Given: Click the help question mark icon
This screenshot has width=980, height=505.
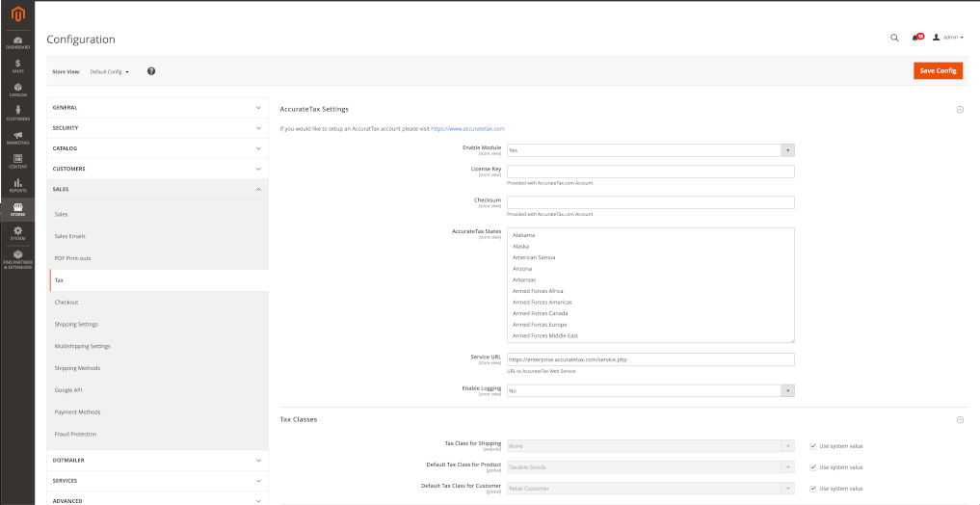Looking at the screenshot, I should [x=151, y=71].
